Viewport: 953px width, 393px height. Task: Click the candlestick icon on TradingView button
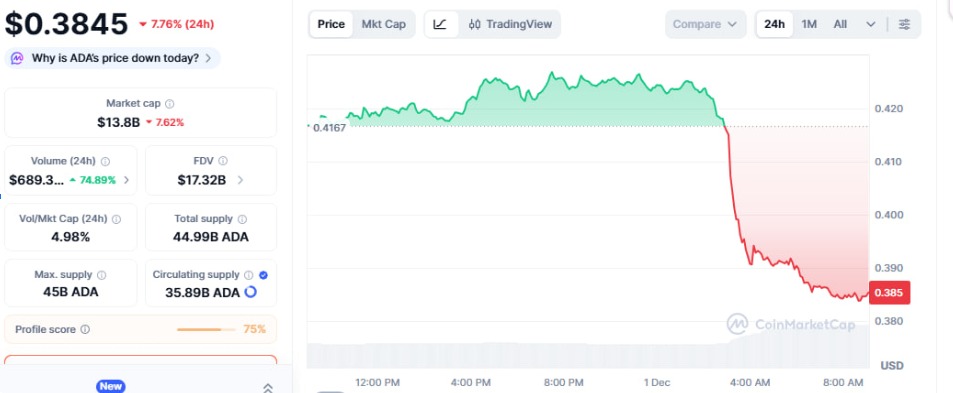(475, 24)
